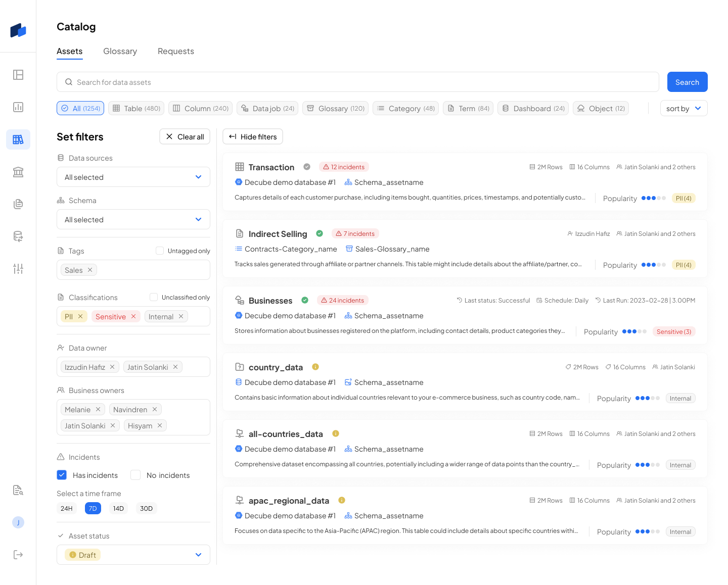Remove the Sensitive classification chip

[x=133, y=316]
